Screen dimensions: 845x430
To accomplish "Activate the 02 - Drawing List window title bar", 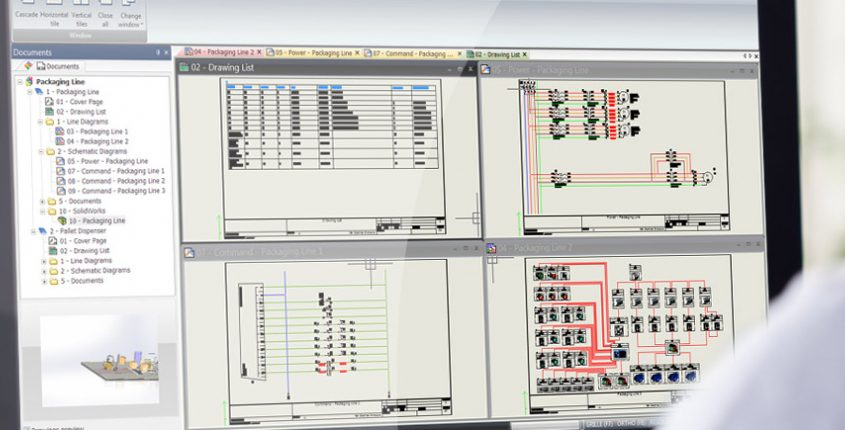I will tap(327, 68).
